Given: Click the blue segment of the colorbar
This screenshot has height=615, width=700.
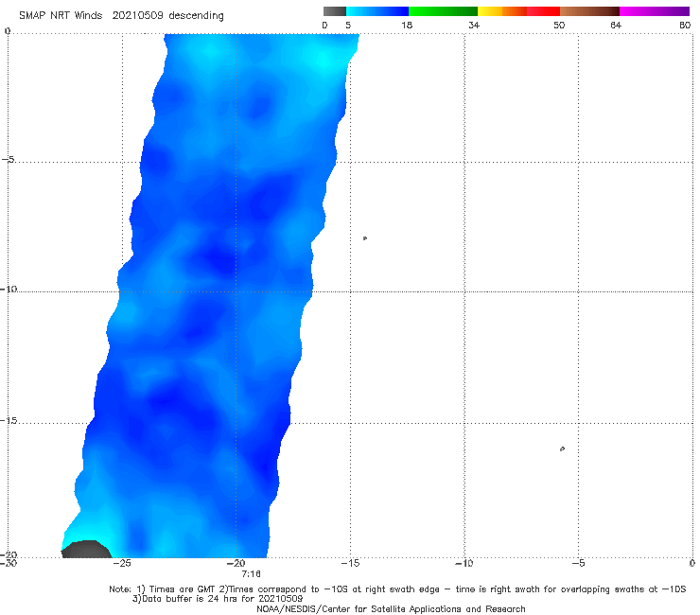Looking at the screenshot, I should [377, 11].
